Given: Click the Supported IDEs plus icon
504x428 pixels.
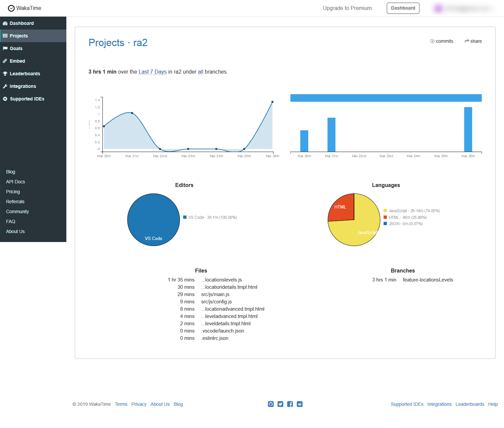Looking at the screenshot, I should click(x=5, y=99).
